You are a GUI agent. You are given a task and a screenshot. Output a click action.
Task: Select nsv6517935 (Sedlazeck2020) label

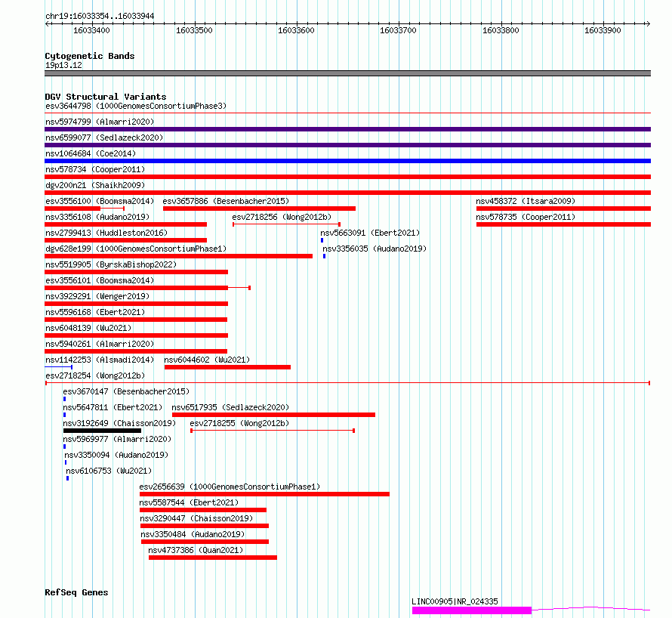[x=230, y=407]
